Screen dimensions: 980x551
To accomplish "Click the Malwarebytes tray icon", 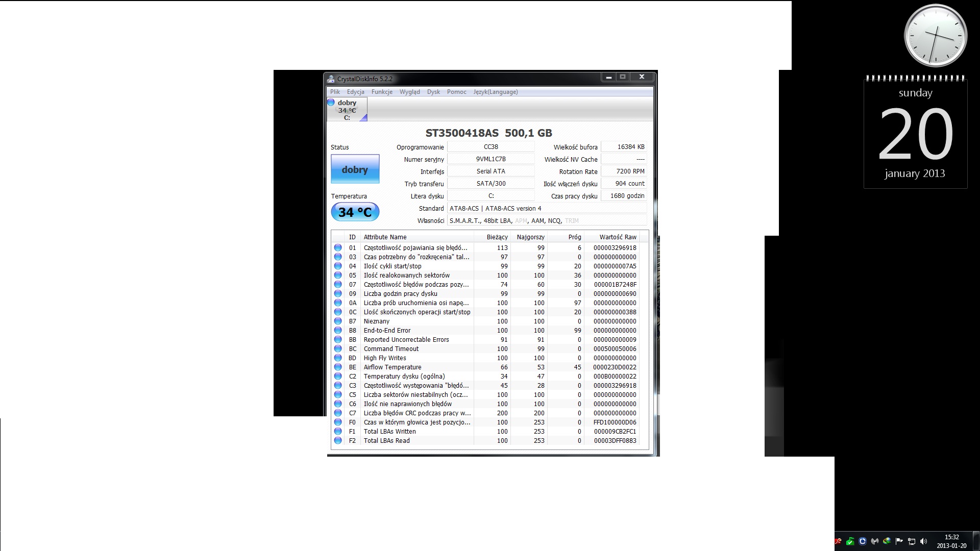I will point(874,541).
